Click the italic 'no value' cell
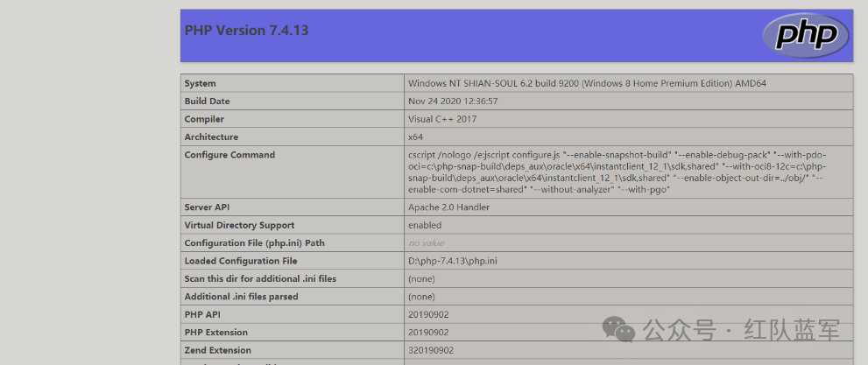Viewport: 868px width, 365px height. 629,242
